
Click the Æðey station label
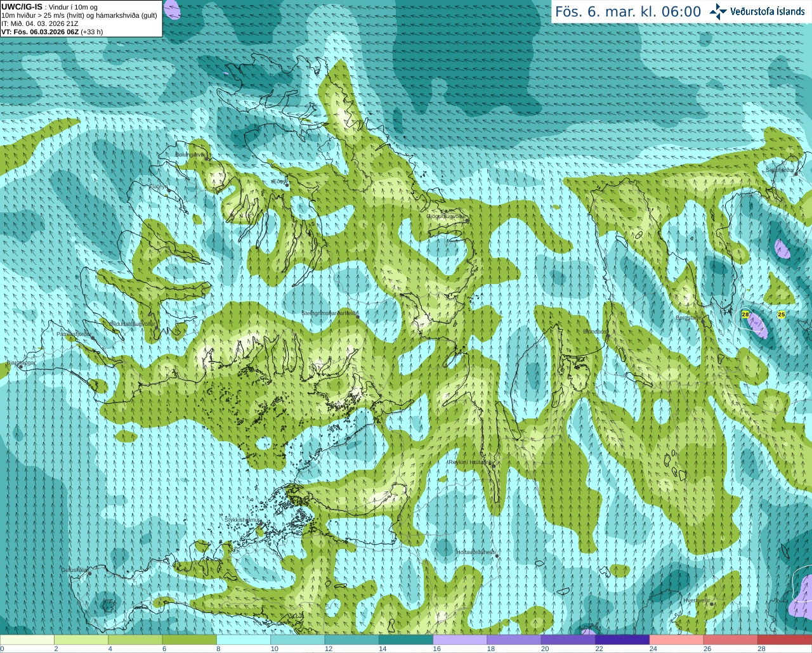click(x=278, y=182)
